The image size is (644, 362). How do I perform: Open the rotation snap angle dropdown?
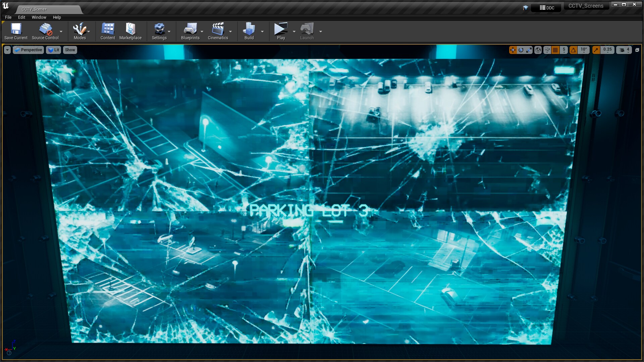click(584, 50)
